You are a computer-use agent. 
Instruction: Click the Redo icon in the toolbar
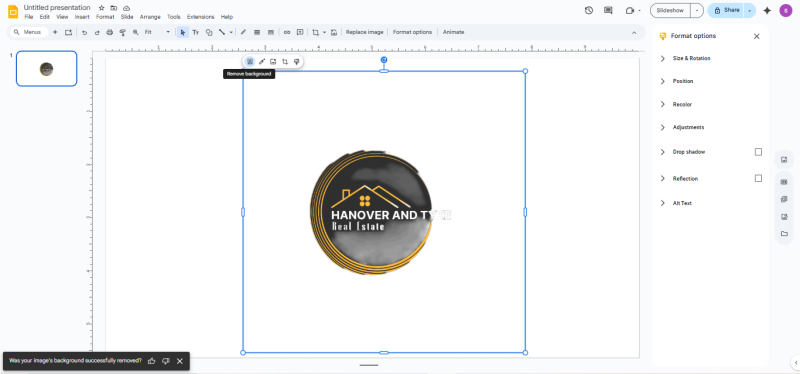[x=97, y=32]
